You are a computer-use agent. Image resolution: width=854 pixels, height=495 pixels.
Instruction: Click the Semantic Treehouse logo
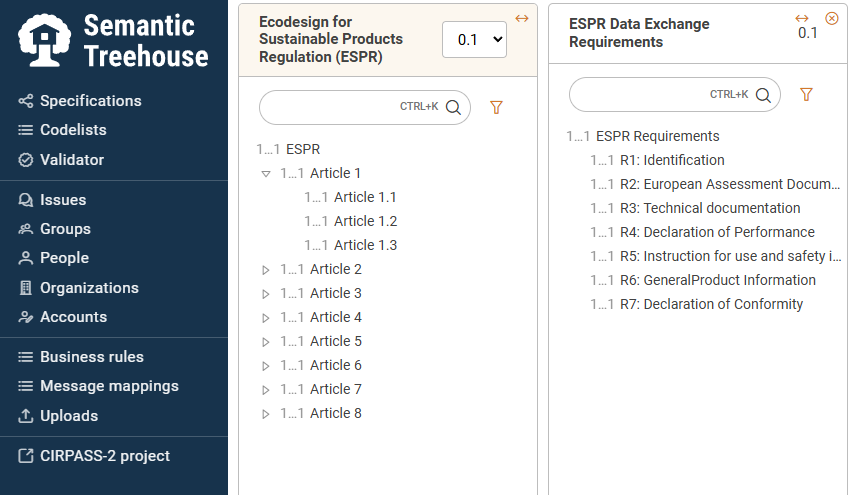113,41
